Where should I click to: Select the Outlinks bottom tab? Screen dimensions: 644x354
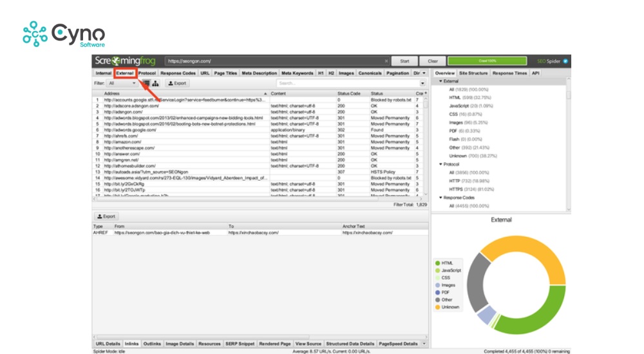[x=152, y=344]
